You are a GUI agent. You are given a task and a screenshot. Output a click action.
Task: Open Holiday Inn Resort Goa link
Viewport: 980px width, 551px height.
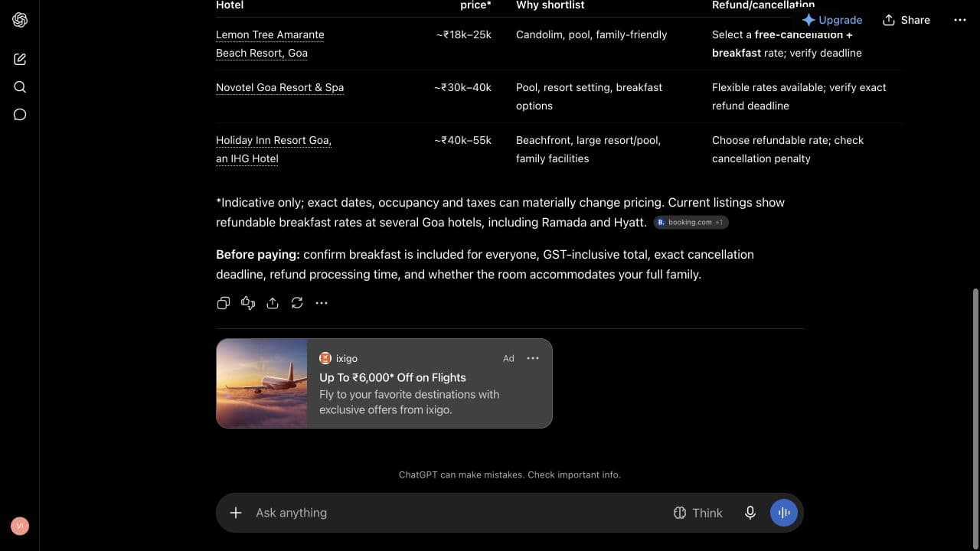(x=273, y=149)
